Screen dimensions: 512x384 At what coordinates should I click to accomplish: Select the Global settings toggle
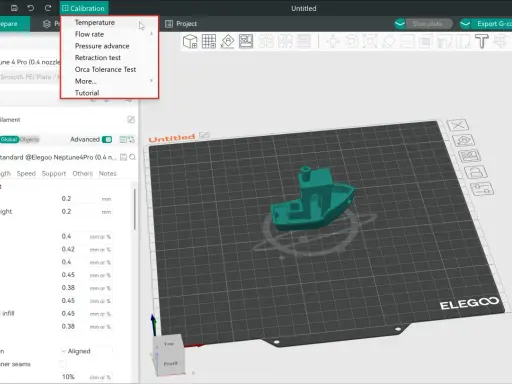coord(9,139)
